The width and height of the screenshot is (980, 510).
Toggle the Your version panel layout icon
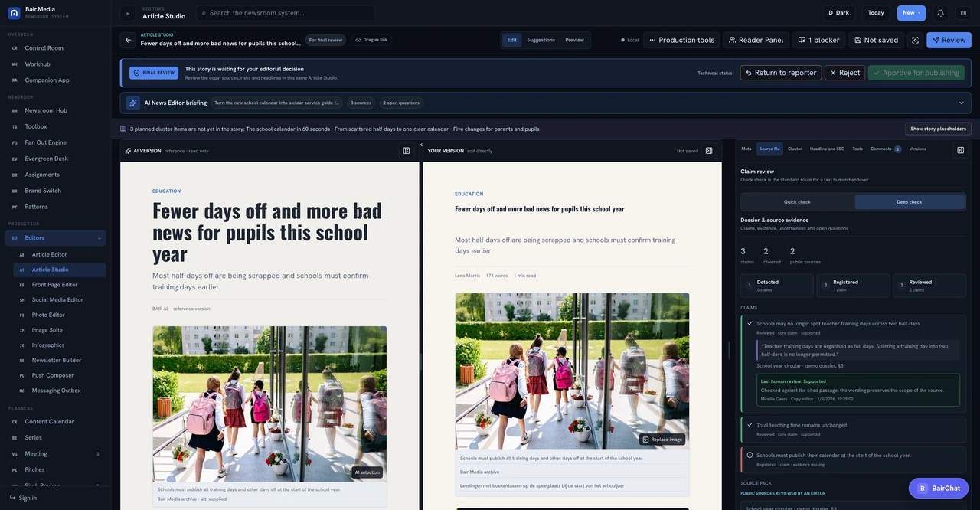tap(709, 151)
